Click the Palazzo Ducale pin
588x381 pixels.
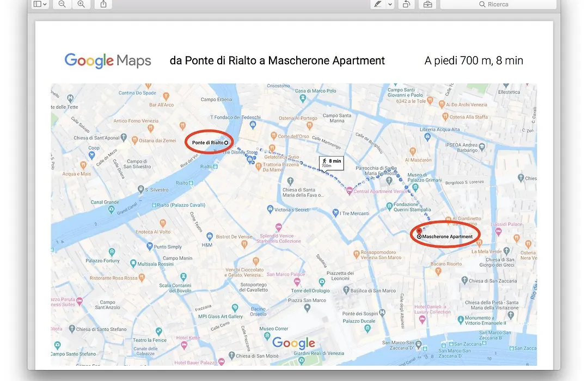coord(367,329)
